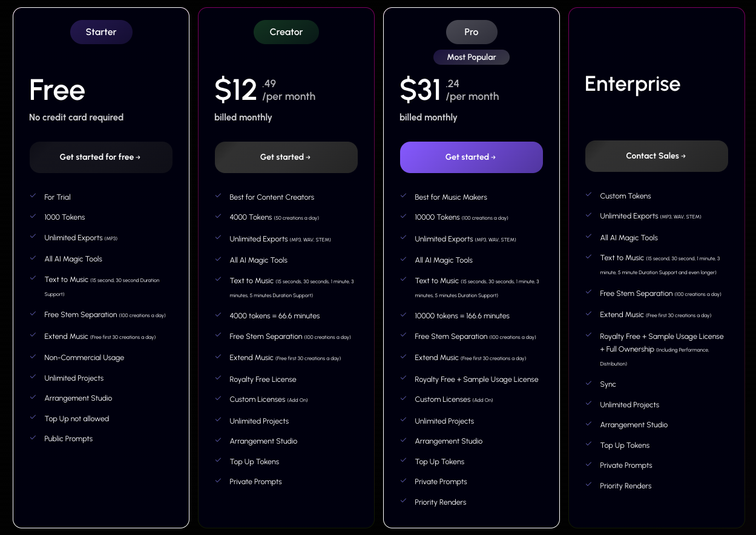Image resolution: width=756 pixels, height=535 pixels.
Task: Click the "Most Popular" label
Action: [472, 57]
